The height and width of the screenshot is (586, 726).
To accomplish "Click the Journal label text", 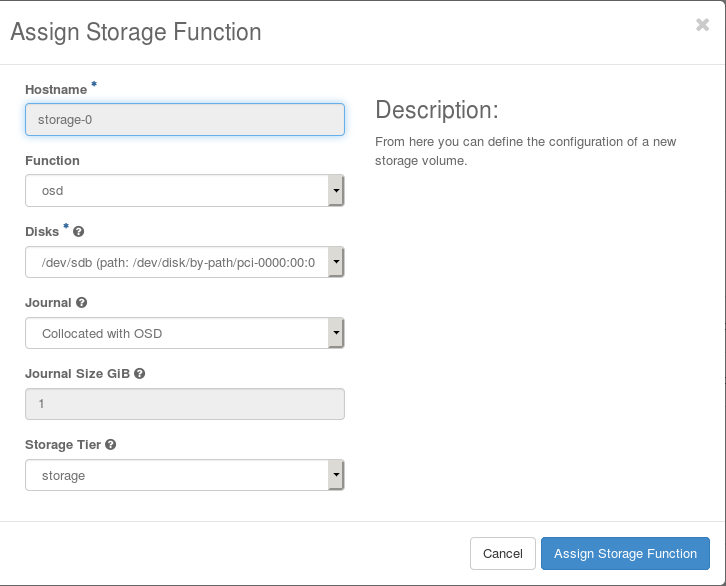I will tap(48, 303).
